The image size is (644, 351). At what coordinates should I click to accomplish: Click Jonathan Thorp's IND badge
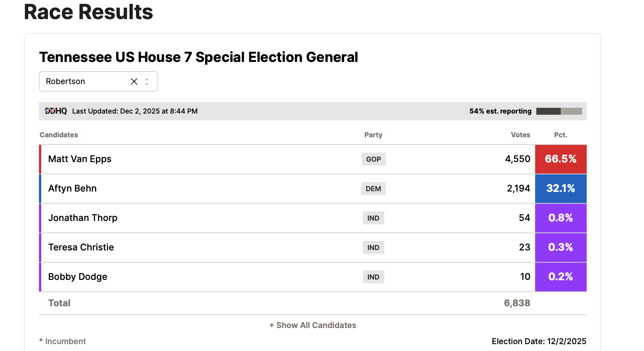coord(373,218)
